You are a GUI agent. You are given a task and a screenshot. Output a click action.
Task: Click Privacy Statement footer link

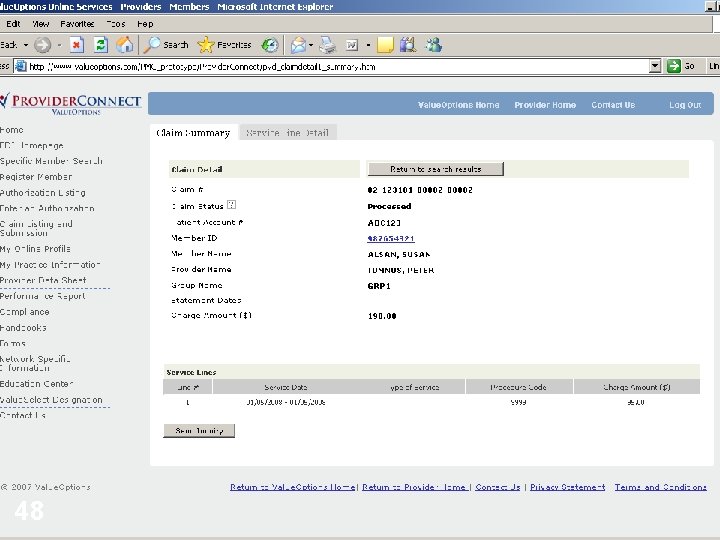click(x=568, y=487)
